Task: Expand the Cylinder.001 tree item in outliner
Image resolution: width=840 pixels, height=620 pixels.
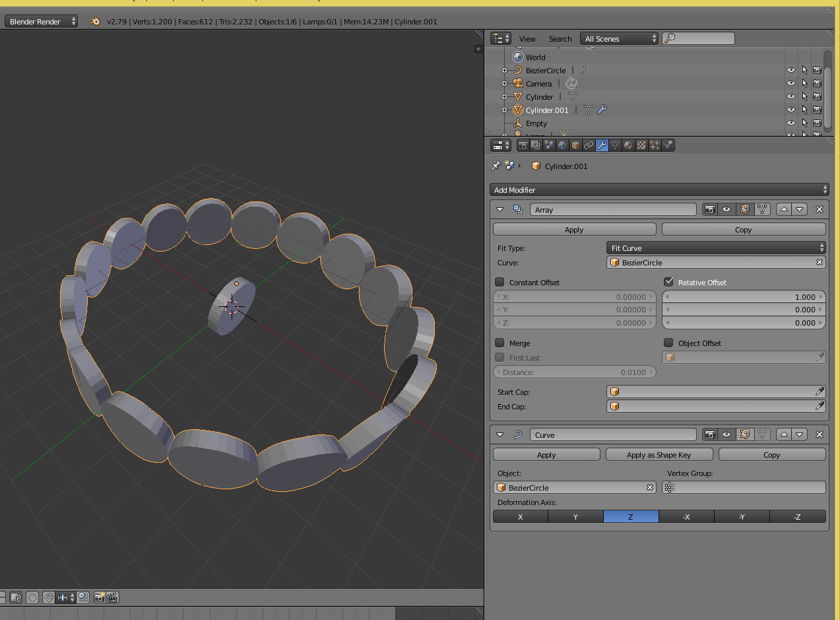Action: coord(505,110)
